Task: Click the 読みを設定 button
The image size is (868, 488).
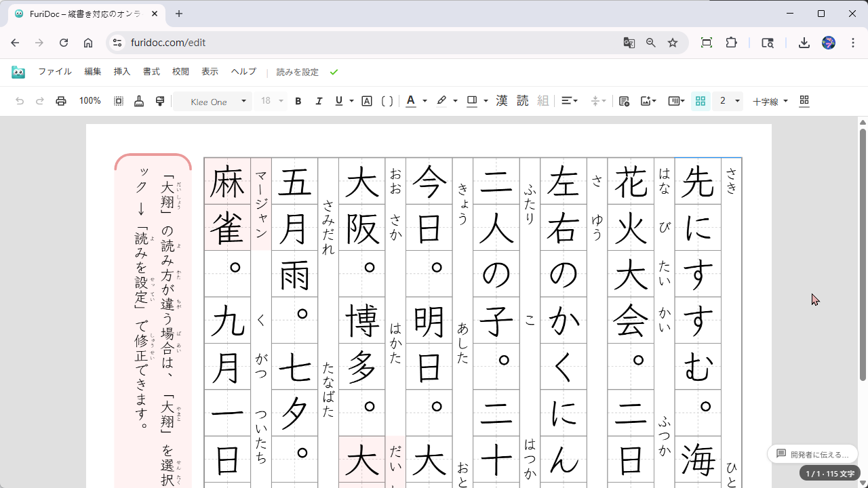Action: [296, 71]
